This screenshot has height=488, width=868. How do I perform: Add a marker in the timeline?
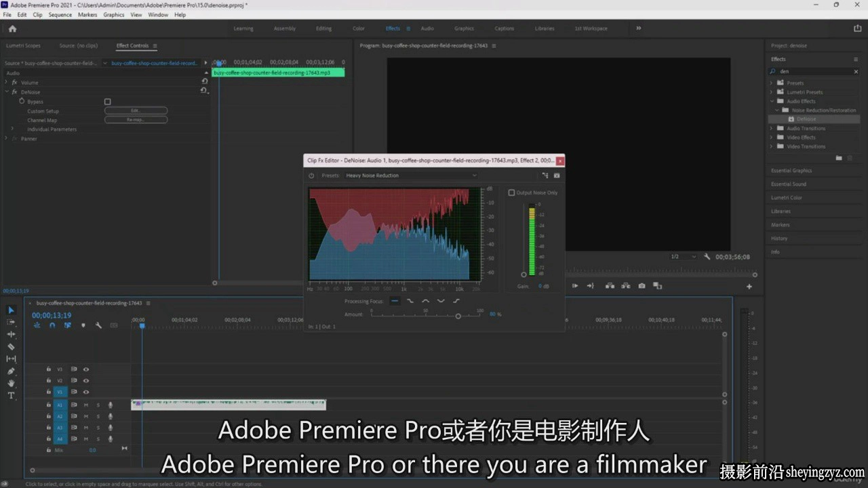click(83, 325)
